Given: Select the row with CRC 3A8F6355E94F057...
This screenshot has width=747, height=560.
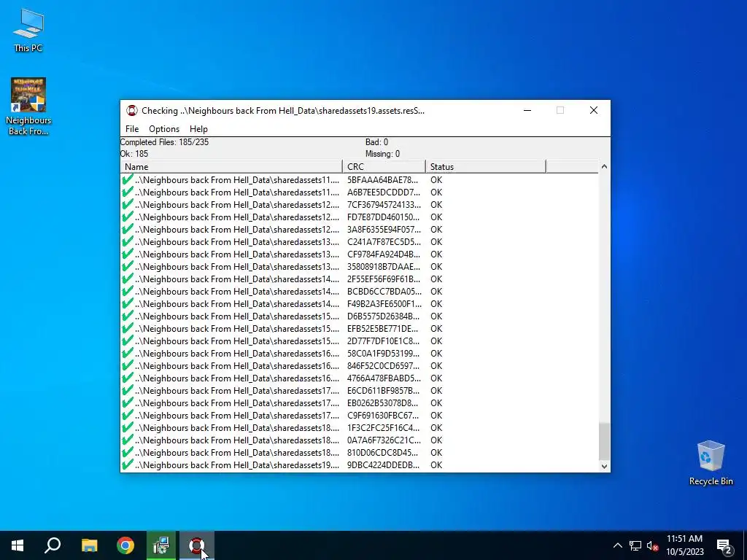Looking at the screenshot, I should [359, 230].
